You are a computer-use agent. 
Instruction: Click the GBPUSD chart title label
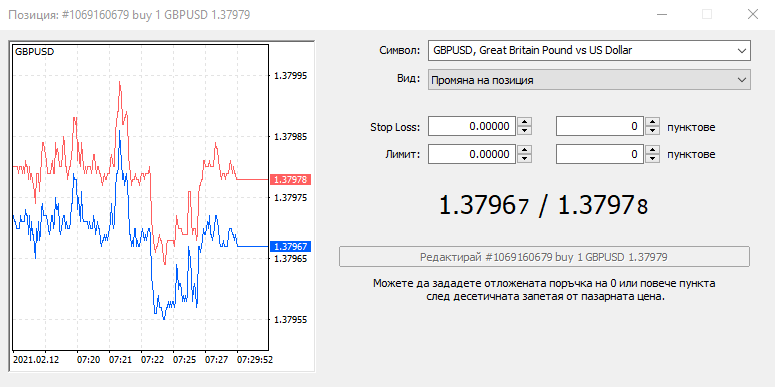[x=35, y=51]
